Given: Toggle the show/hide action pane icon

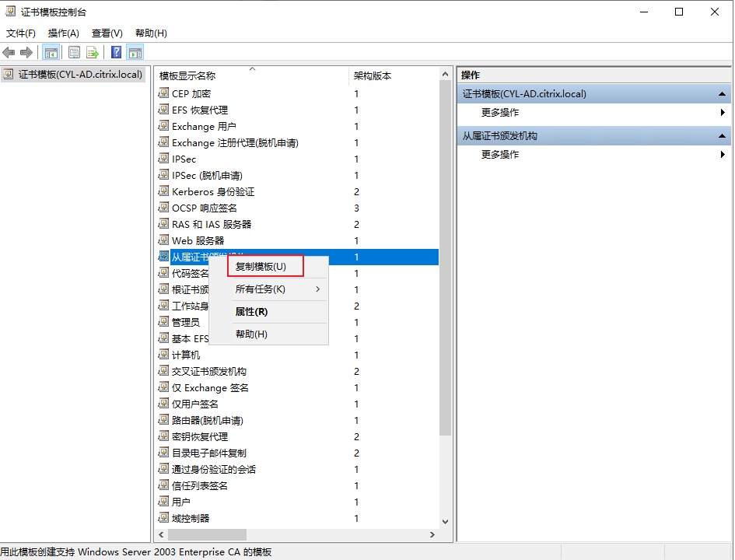Looking at the screenshot, I should tap(135, 53).
